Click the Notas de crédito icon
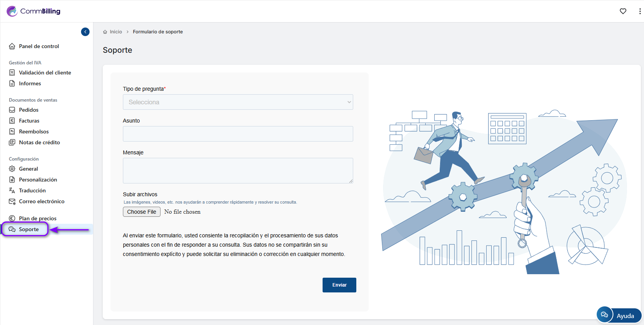Viewport: 644px width, 325px height. (x=12, y=142)
